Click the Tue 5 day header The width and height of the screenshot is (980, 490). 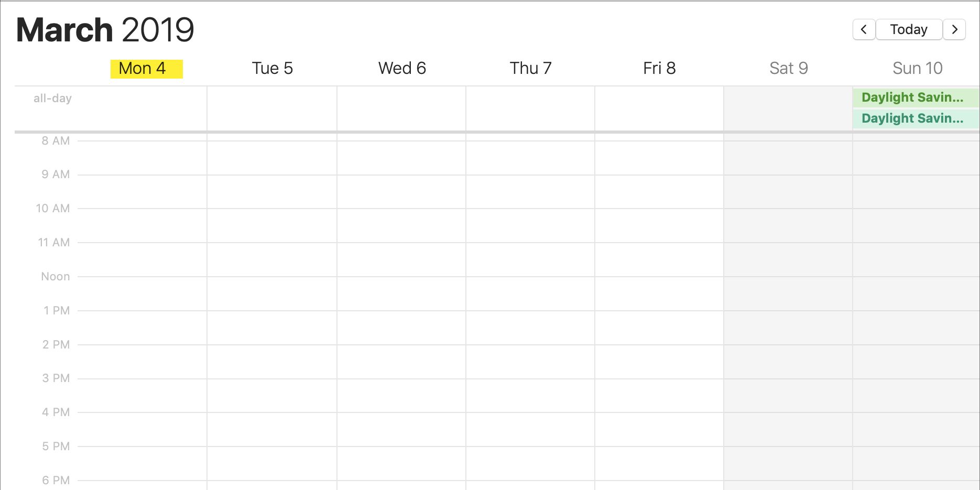coord(272,69)
